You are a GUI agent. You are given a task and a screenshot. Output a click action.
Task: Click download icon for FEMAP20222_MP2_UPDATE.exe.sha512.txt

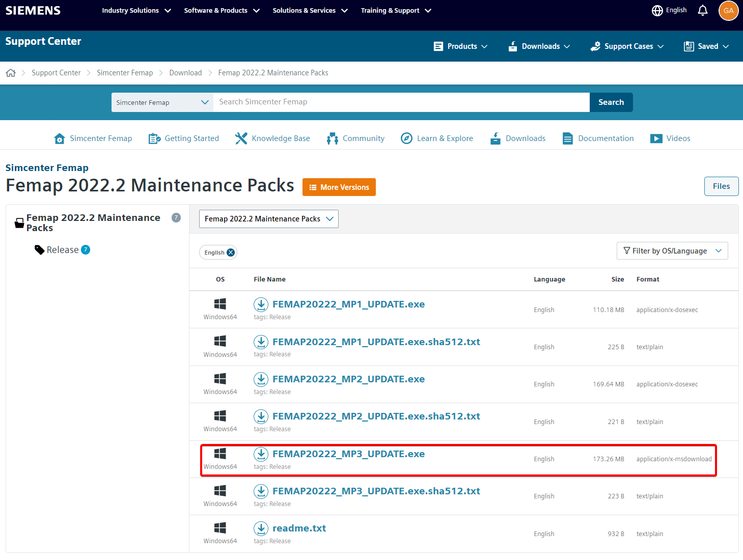pos(261,416)
